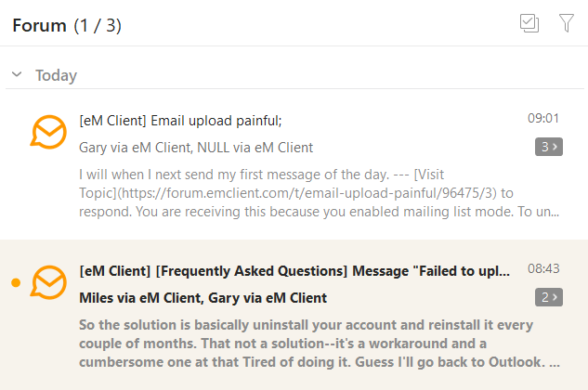588x390 pixels.
Task: Click the Forum unread count (1 / 3)
Action: click(98, 25)
